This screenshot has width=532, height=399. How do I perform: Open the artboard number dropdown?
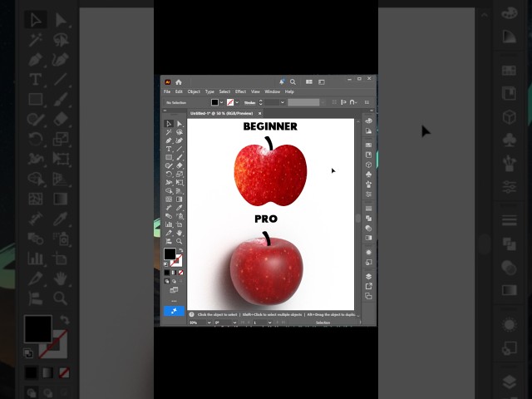click(269, 323)
